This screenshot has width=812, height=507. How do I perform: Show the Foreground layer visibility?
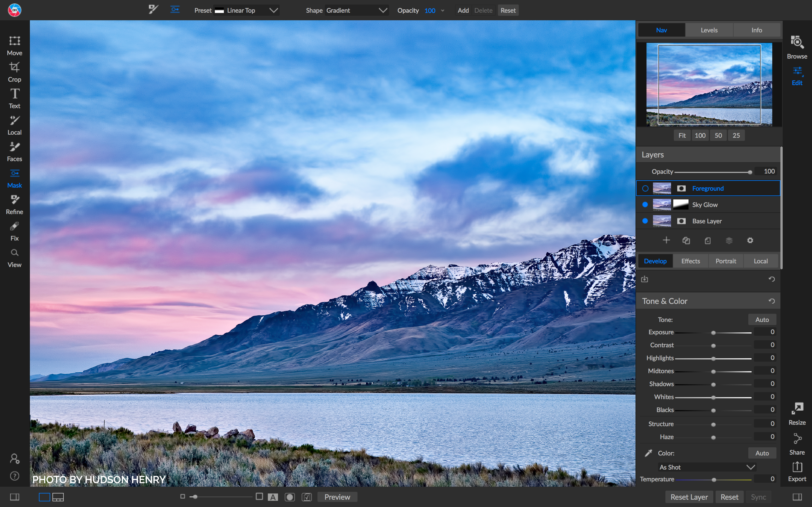click(x=645, y=188)
